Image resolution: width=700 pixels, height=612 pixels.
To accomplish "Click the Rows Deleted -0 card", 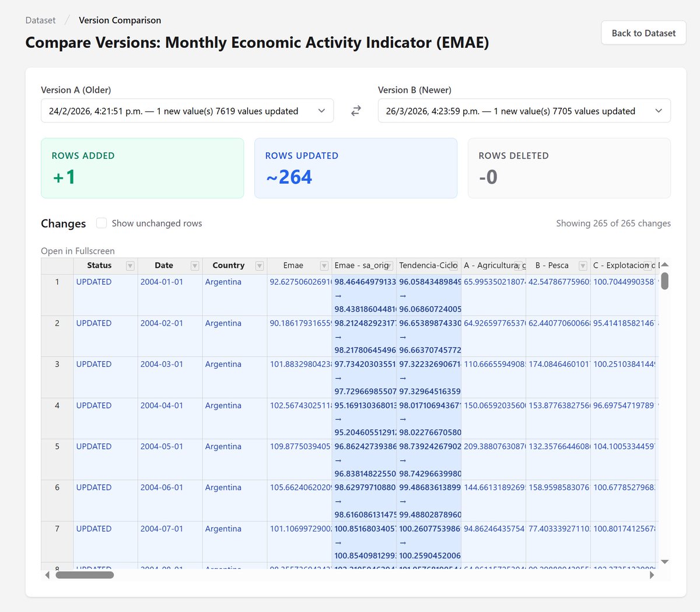I will (x=569, y=168).
